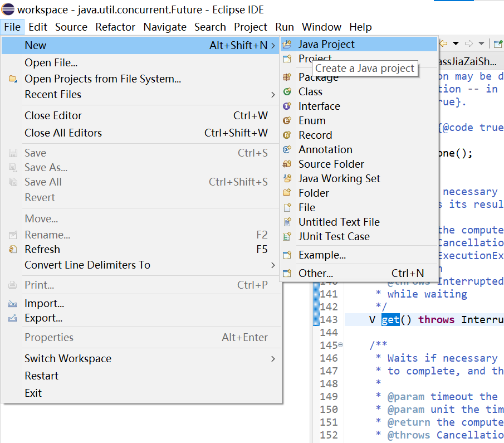Click the Source Folder icon
The image size is (504, 443).
[x=287, y=164]
